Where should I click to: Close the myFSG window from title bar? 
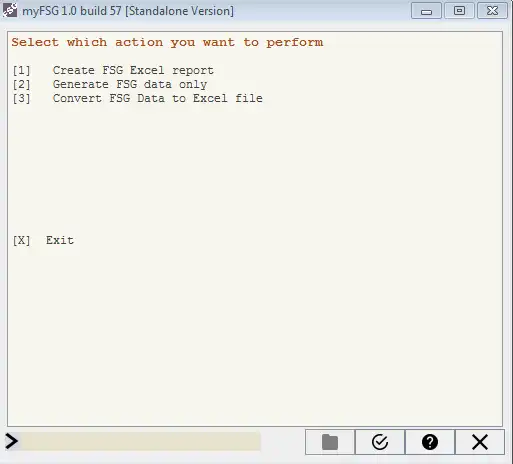tap(492, 11)
